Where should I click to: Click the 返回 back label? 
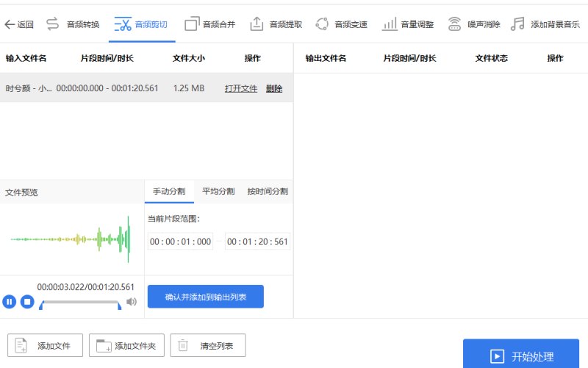tap(26, 24)
